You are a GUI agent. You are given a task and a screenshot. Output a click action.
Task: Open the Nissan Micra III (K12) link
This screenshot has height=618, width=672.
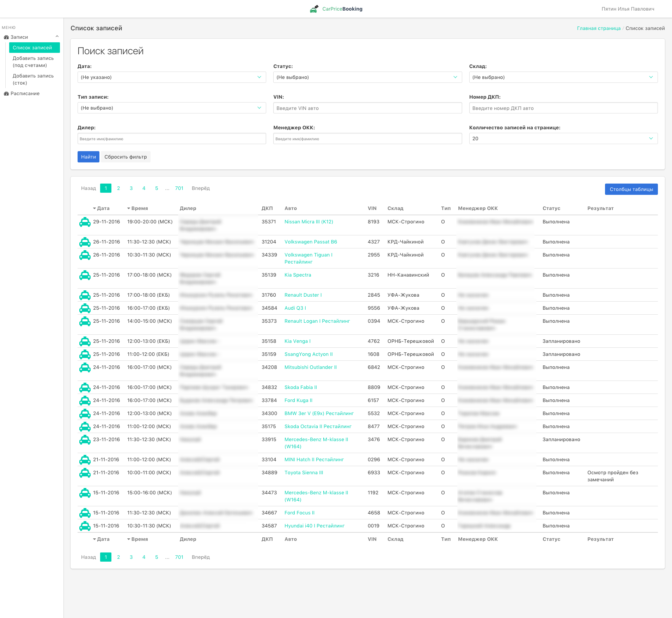pyautogui.click(x=309, y=222)
